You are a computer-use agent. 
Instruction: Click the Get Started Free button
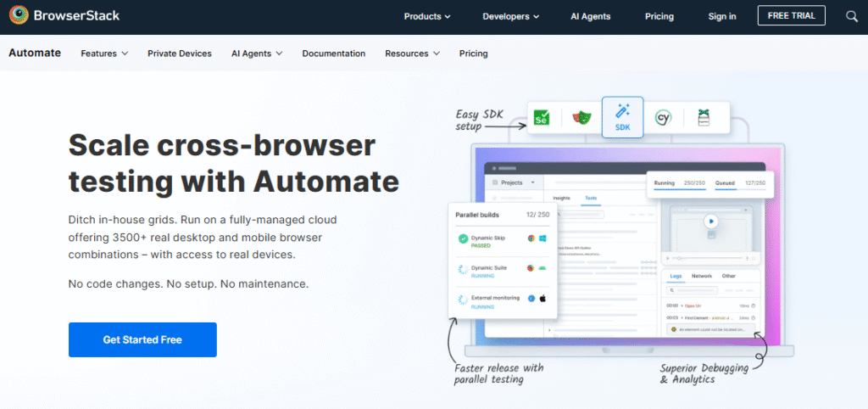pyautogui.click(x=142, y=339)
